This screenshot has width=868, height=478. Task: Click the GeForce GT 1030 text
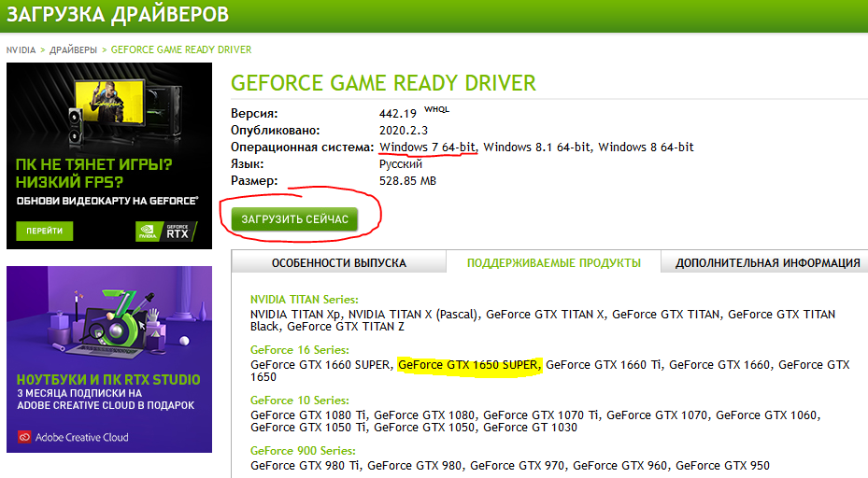tap(530, 427)
